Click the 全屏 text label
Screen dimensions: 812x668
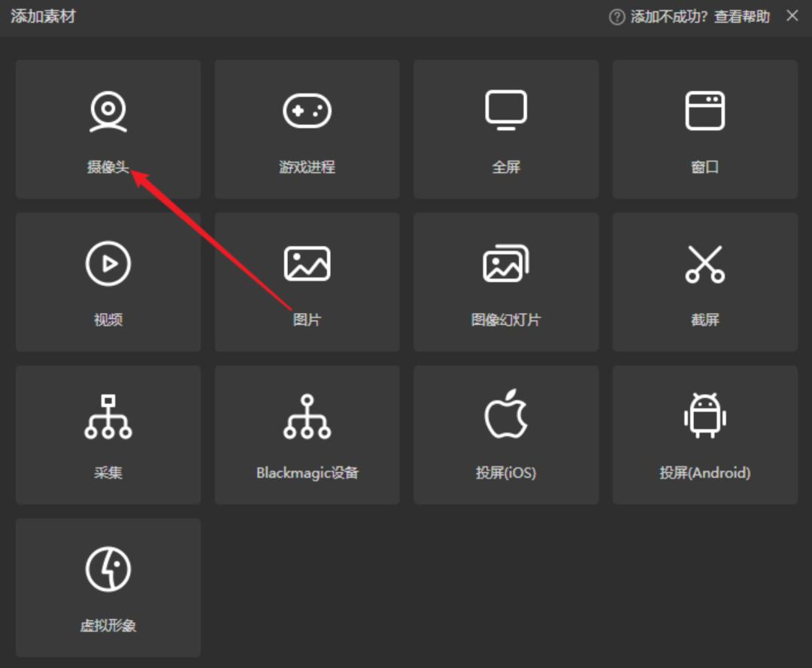(x=506, y=167)
